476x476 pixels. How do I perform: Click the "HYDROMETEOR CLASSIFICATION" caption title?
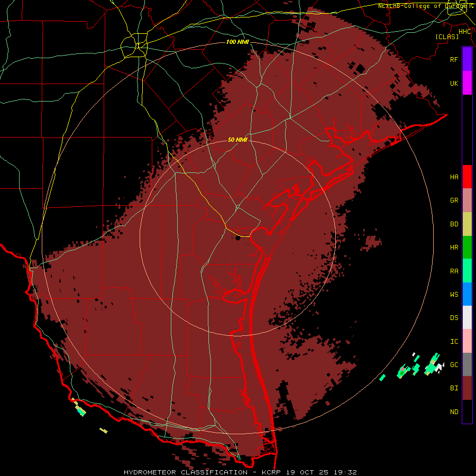(186, 472)
